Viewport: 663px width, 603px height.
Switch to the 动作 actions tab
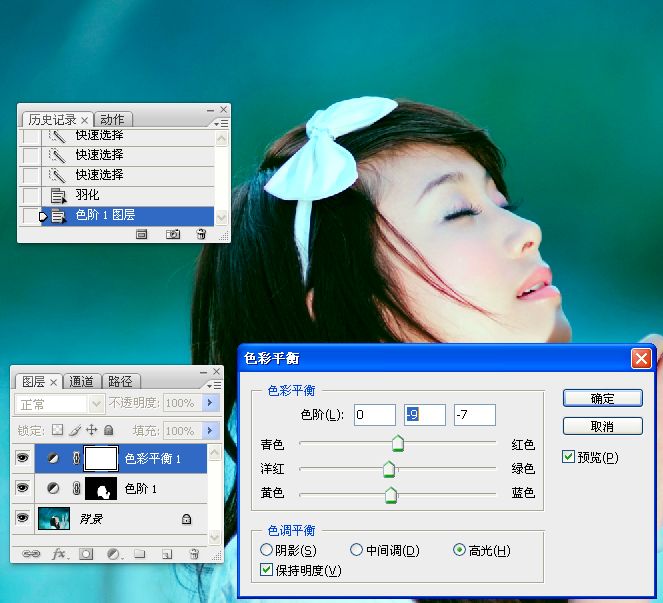click(x=113, y=120)
